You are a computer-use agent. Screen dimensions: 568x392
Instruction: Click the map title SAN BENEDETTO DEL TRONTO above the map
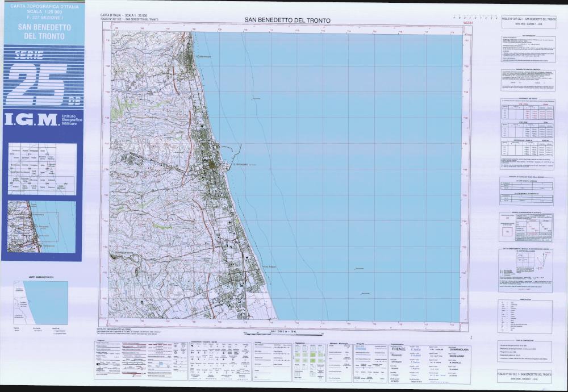coord(287,20)
